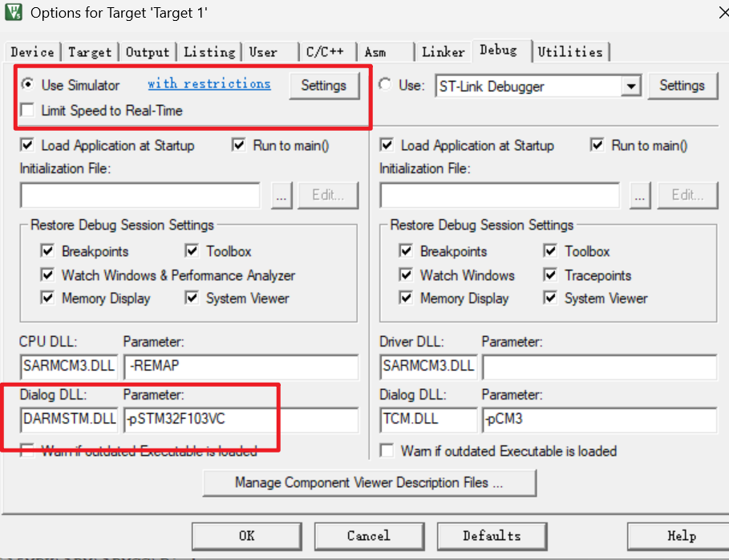729x560 pixels.
Task: Click the Cancel button
Action: 369,536
